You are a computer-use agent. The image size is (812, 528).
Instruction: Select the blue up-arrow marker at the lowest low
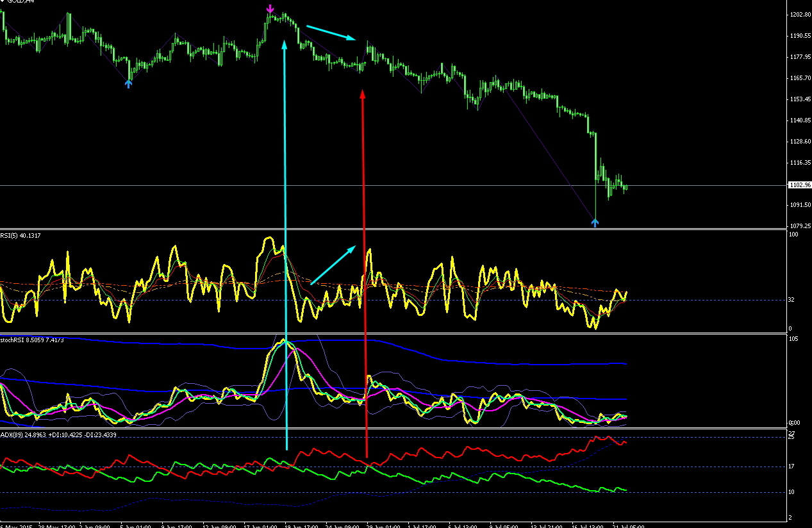tap(595, 222)
